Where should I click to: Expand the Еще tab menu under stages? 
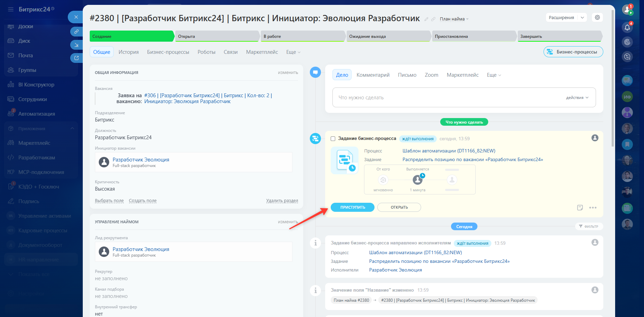tap(293, 52)
